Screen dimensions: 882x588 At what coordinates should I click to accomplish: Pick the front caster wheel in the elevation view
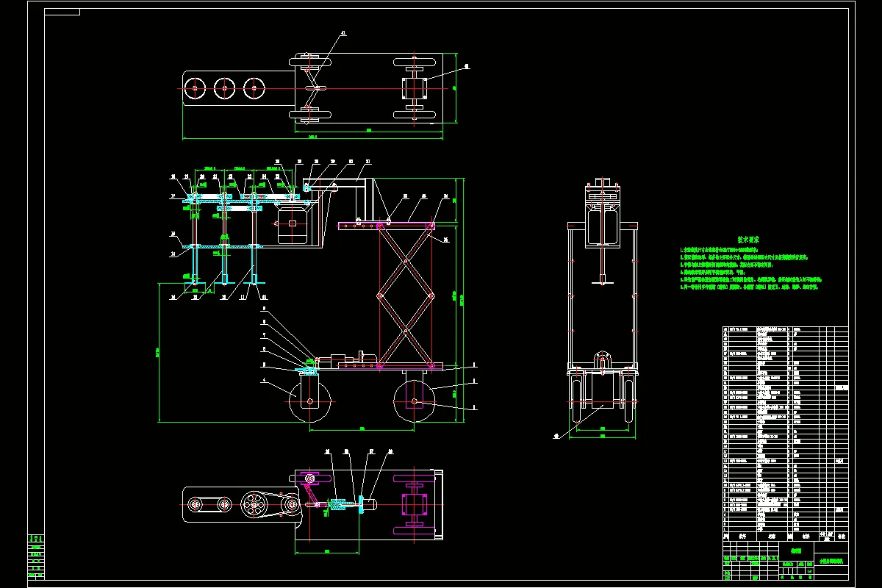(311, 402)
